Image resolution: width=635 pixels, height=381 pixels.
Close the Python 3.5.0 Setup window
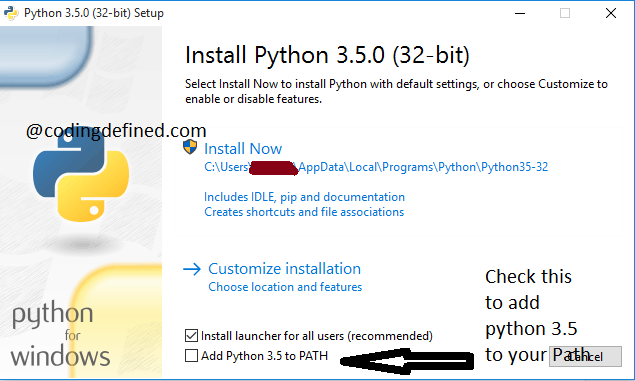tap(611, 13)
